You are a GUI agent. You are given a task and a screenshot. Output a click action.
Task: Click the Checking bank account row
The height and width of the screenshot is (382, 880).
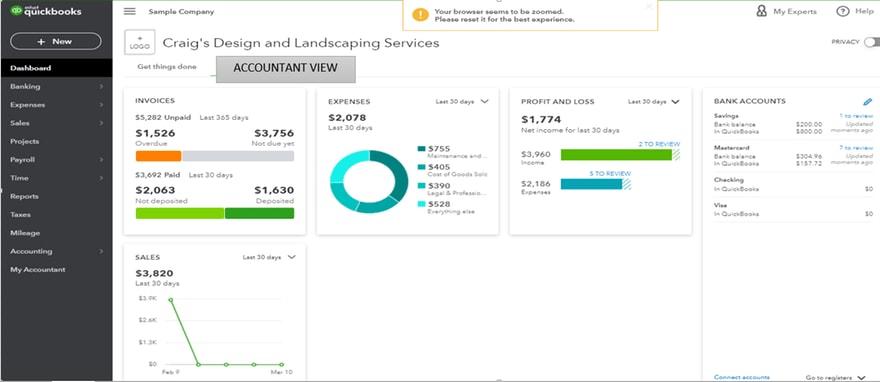tap(794, 185)
